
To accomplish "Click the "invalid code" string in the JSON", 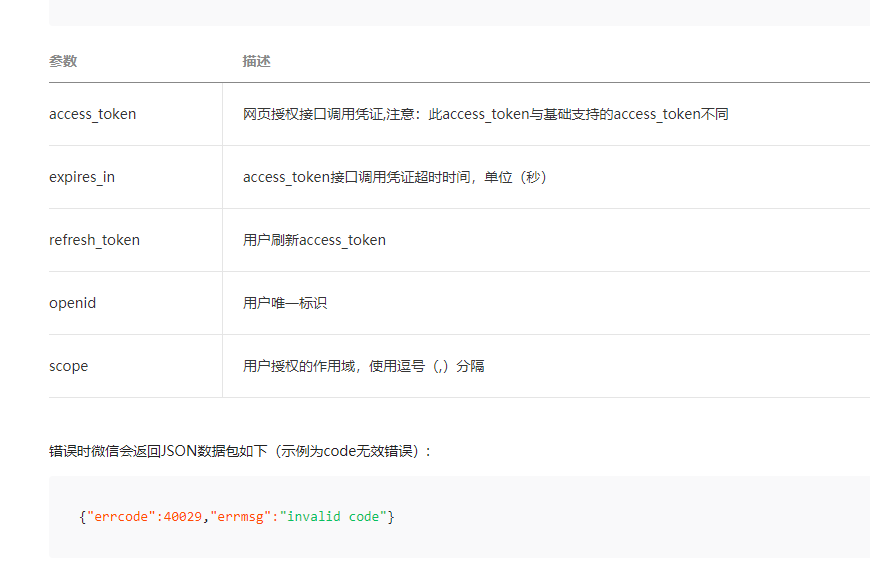I will [333, 517].
